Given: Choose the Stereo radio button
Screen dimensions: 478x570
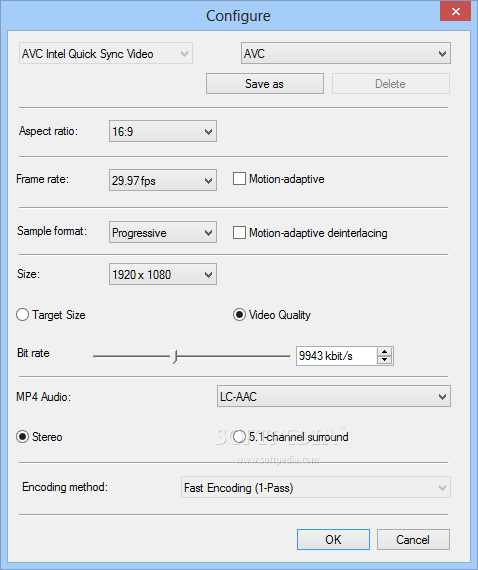Looking at the screenshot, I should click(x=23, y=437).
